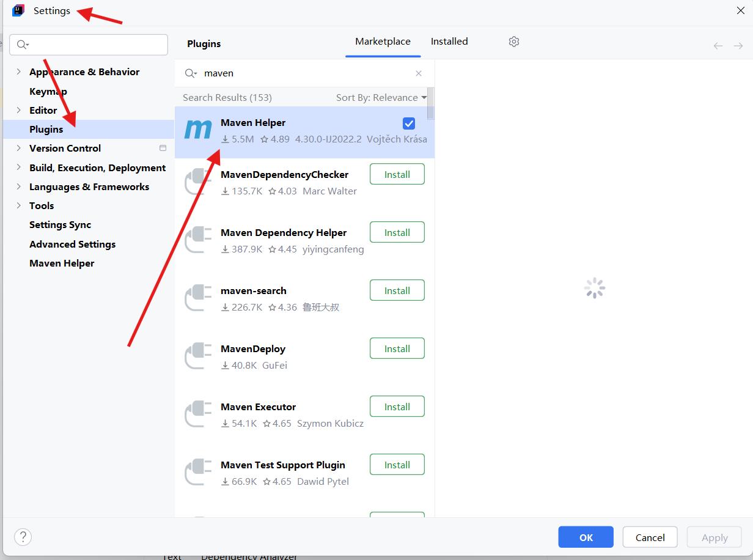This screenshot has height=560, width=753.
Task: Go back with the left arrow
Action: pyautogui.click(x=718, y=46)
